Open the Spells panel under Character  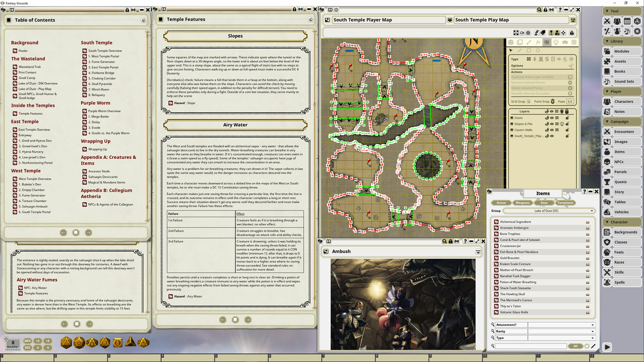[x=622, y=282]
